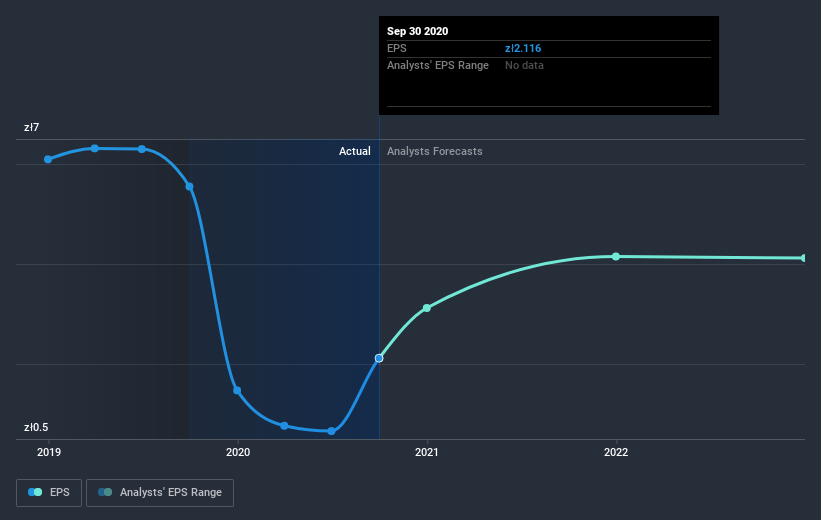Screen dimensions: 821x520
Task: Click the Analysts Forecasts label
Action: point(435,151)
